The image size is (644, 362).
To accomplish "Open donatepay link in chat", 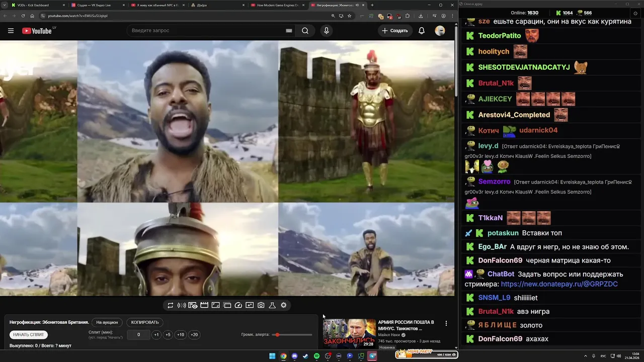I will click(x=559, y=284).
